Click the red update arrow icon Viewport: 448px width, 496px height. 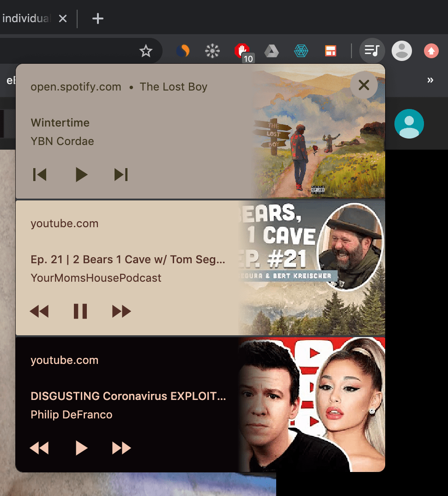431,51
